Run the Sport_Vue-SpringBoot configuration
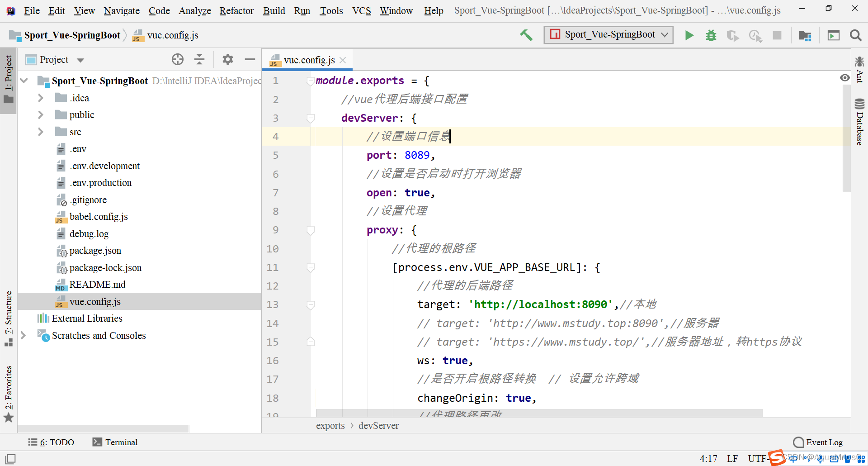Viewport: 868px width, 466px height. point(689,35)
